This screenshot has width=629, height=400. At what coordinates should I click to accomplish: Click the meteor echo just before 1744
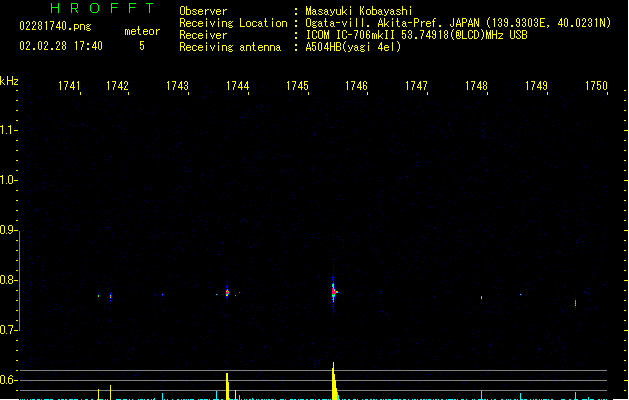point(227,292)
